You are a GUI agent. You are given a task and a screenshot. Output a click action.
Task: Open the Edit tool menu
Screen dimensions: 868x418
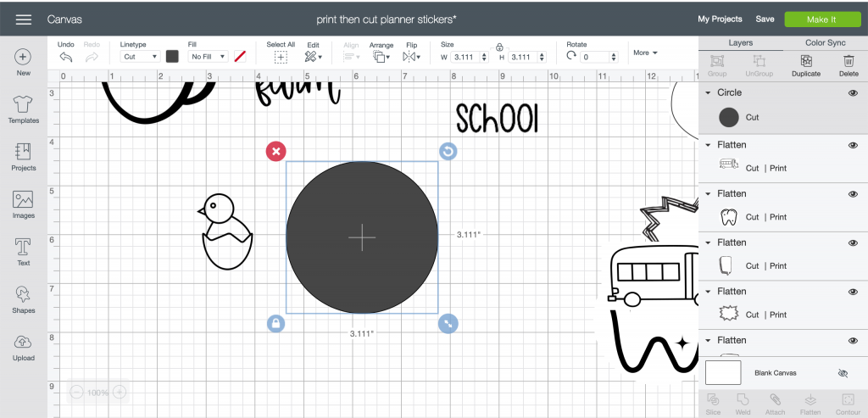pyautogui.click(x=313, y=57)
